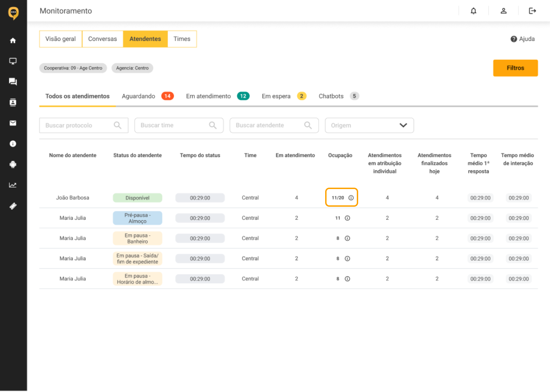
Task: Open the home icon in sidebar
Action: (x=13, y=40)
